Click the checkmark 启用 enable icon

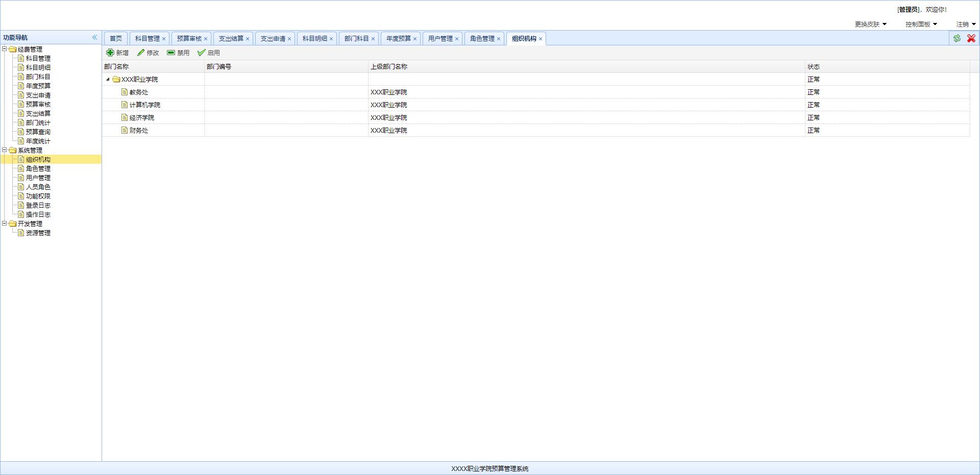(x=202, y=53)
